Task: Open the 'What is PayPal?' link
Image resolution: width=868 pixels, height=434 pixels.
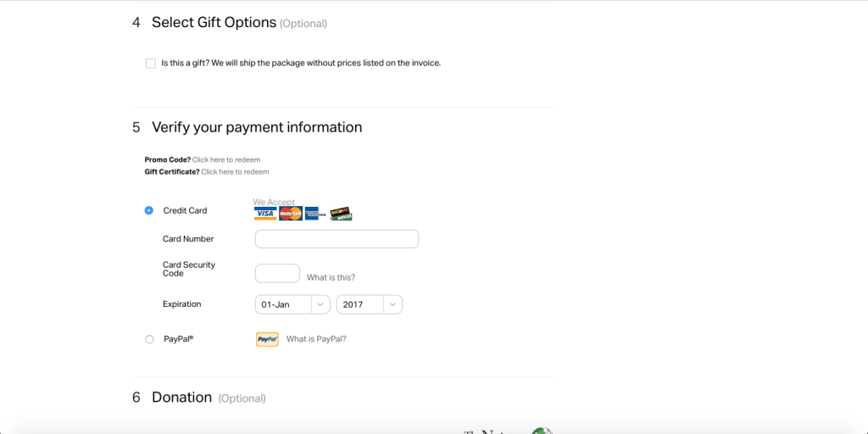Action: pyautogui.click(x=316, y=339)
